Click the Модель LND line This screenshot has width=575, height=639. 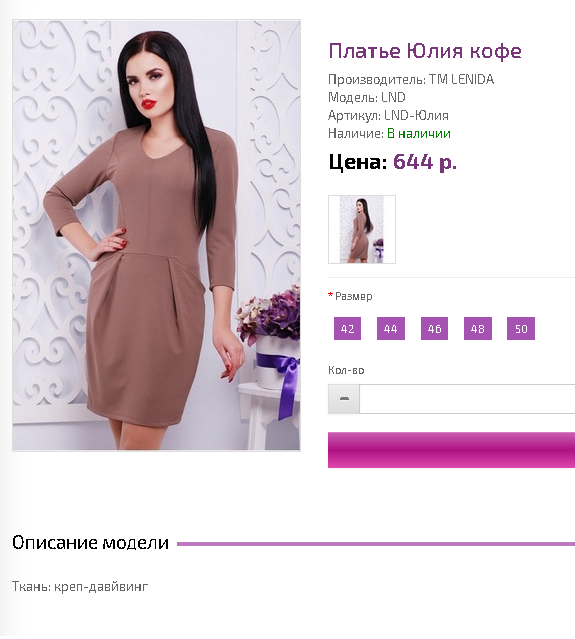pyautogui.click(x=367, y=97)
